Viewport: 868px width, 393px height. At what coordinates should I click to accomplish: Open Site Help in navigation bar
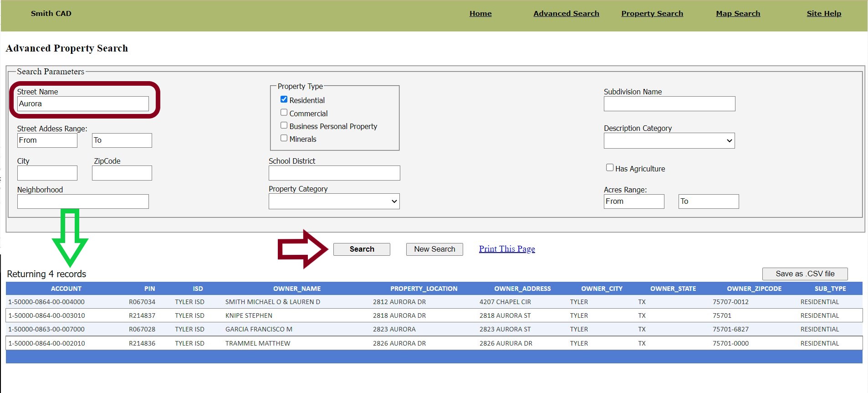pos(824,14)
